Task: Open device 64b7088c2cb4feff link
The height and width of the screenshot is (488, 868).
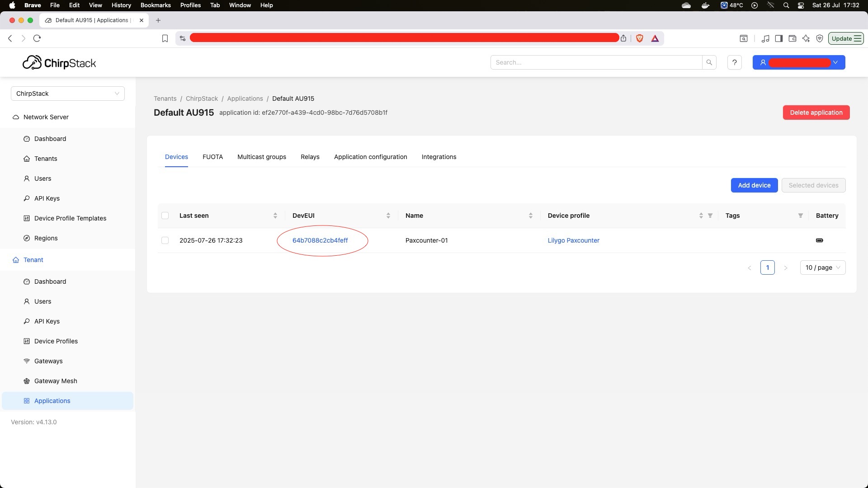Action: click(x=320, y=240)
